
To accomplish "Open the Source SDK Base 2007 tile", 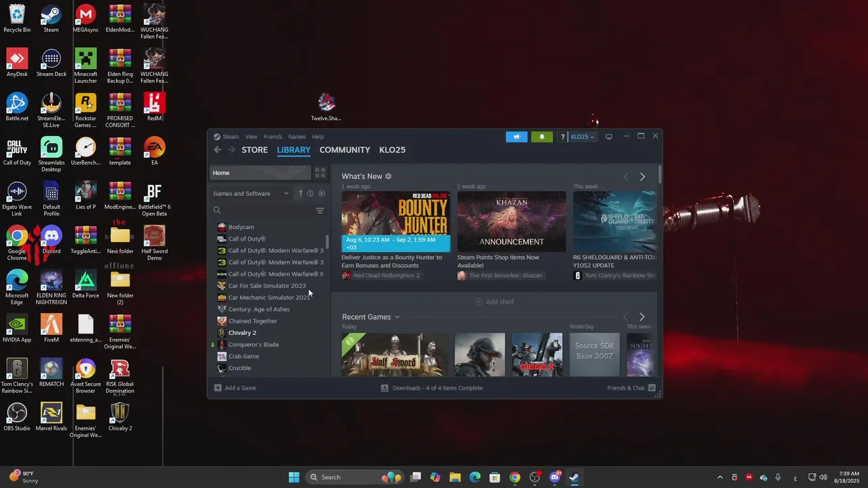I will 595,354.
